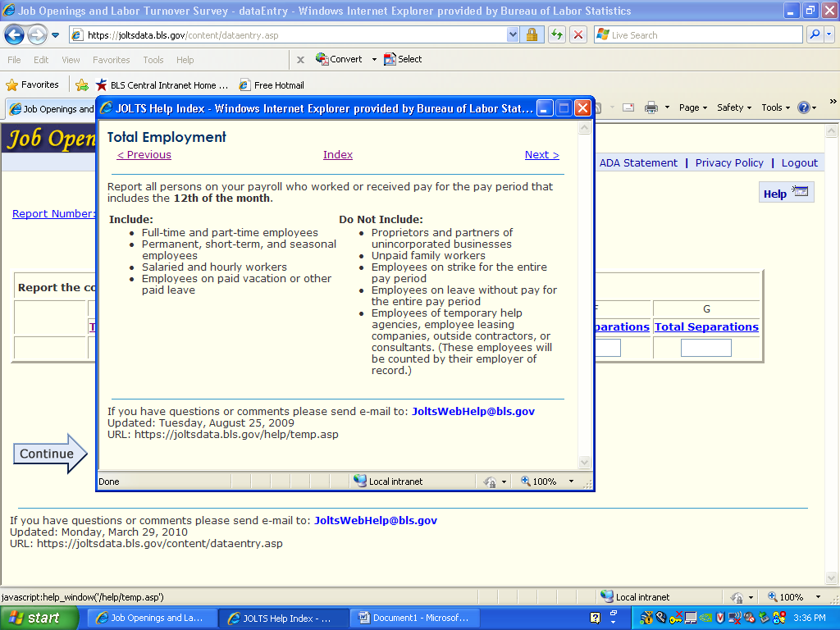Go to the Index link in help
The height and width of the screenshot is (630, 840).
click(338, 155)
